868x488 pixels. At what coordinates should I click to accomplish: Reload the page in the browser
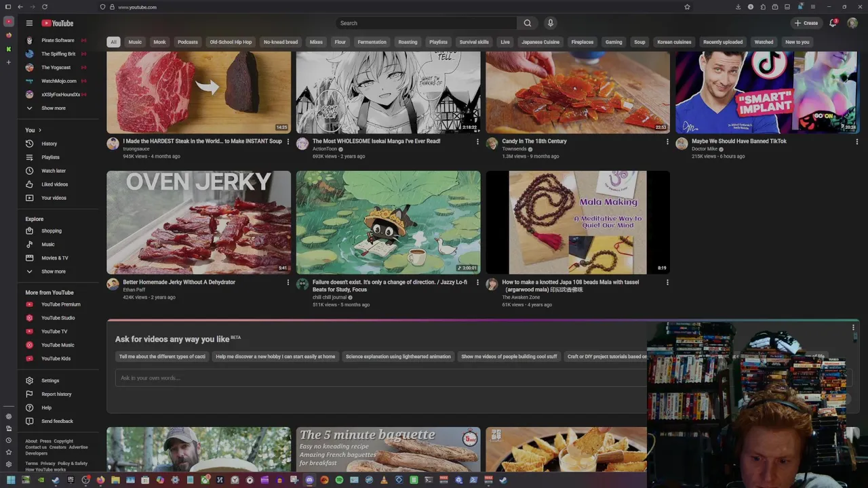click(44, 7)
